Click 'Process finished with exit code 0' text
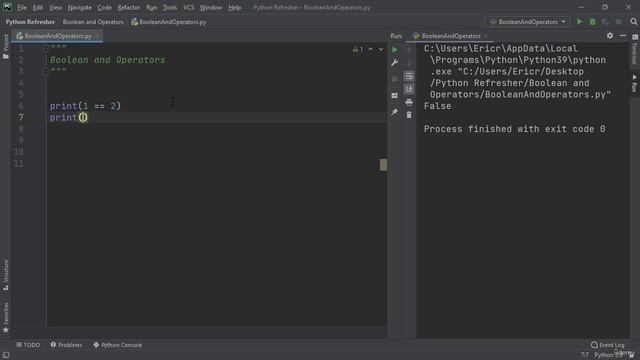Image resolution: width=640 pixels, height=360 pixels. tap(514, 129)
